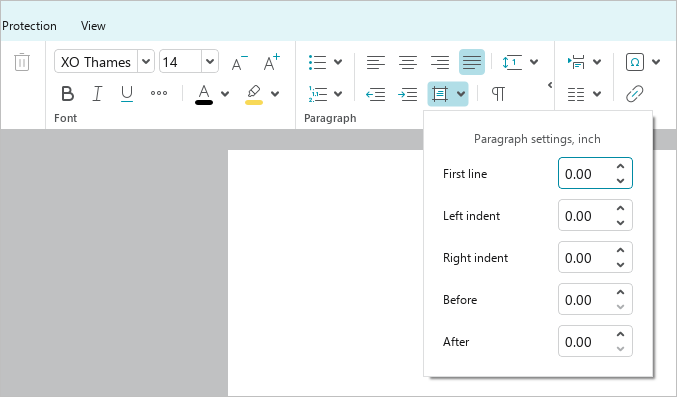Insert page break icon

coord(576,62)
